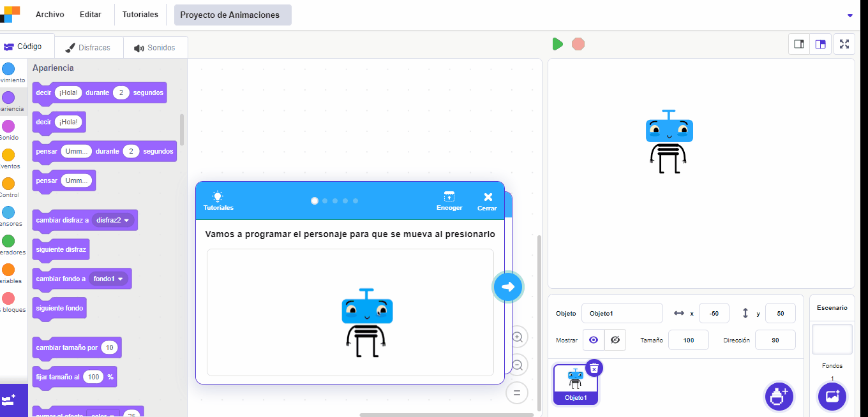This screenshot has width=868, height=417.
Task: Switch to small stage layout
Action: (799, 44)
